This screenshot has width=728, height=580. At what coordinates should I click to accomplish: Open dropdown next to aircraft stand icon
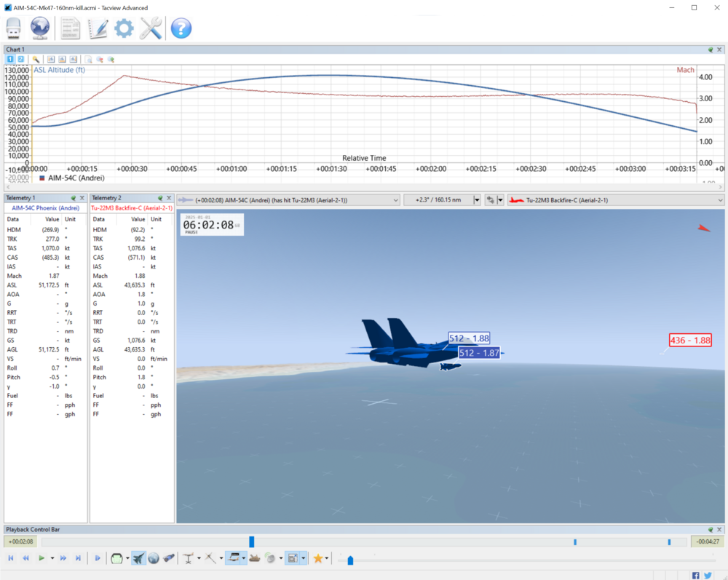199,558
